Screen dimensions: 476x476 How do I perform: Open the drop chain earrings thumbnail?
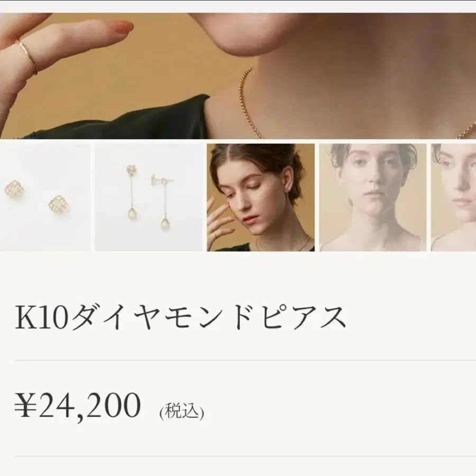click(x=149, y=197)
